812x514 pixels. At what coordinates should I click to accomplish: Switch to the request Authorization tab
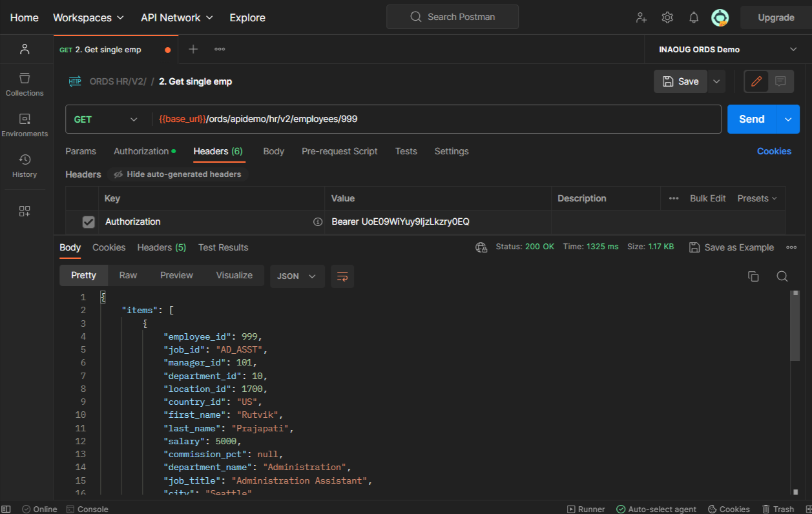point(145,151)
